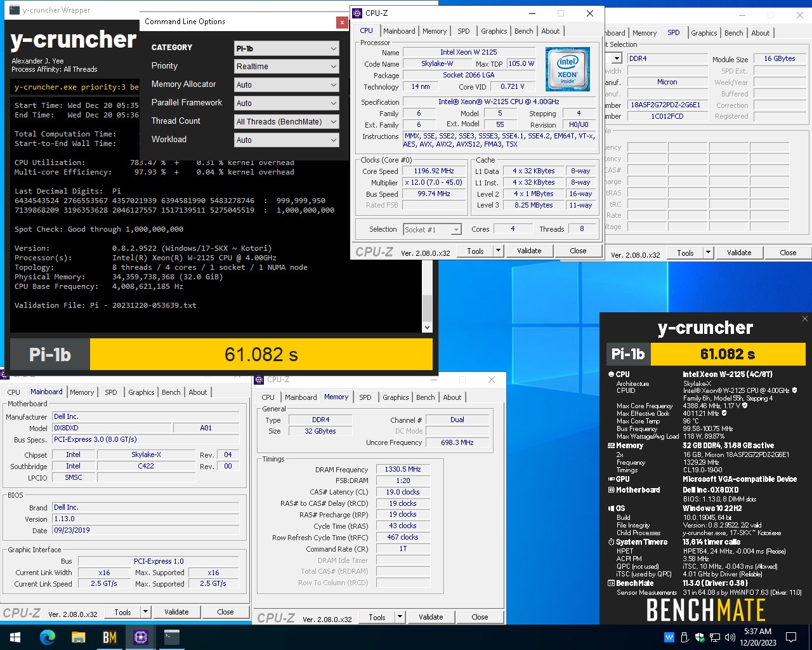Click Close in the CPU-Z SPD window

point(788,253)
